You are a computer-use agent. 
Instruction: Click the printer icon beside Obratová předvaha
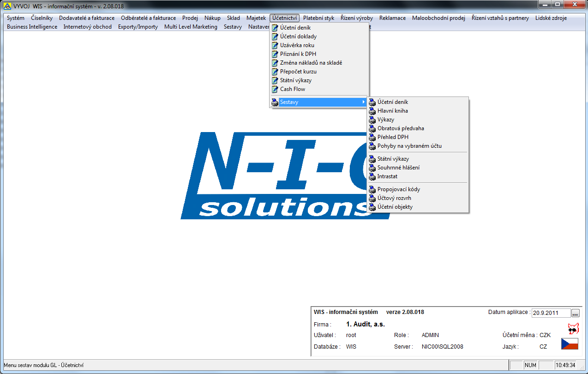tap(372, 128)
